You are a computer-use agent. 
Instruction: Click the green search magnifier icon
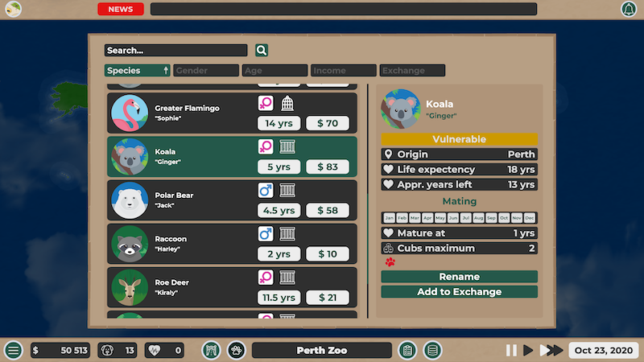pyautogui.click(x=262, y=51)
